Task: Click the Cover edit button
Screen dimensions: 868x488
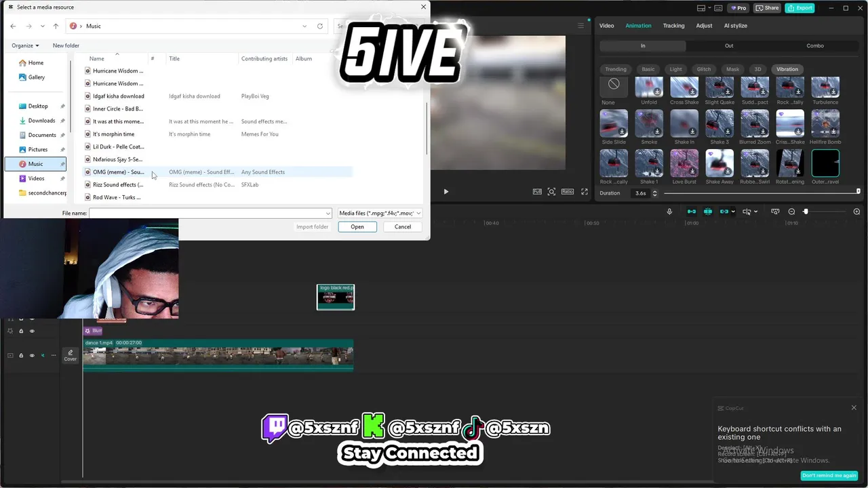Action: coord(71,355)
